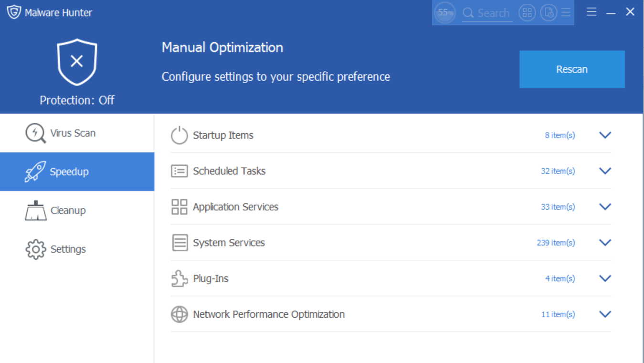The width and height of the screenshot is (644, 363).
Task: Click the Startup Items power icon
Action: 179,135
